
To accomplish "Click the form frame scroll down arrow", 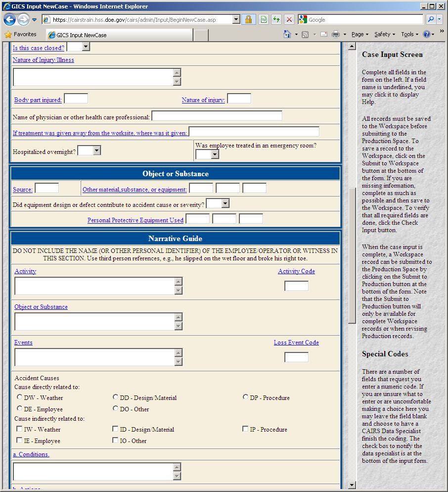I will pos(352,485).
